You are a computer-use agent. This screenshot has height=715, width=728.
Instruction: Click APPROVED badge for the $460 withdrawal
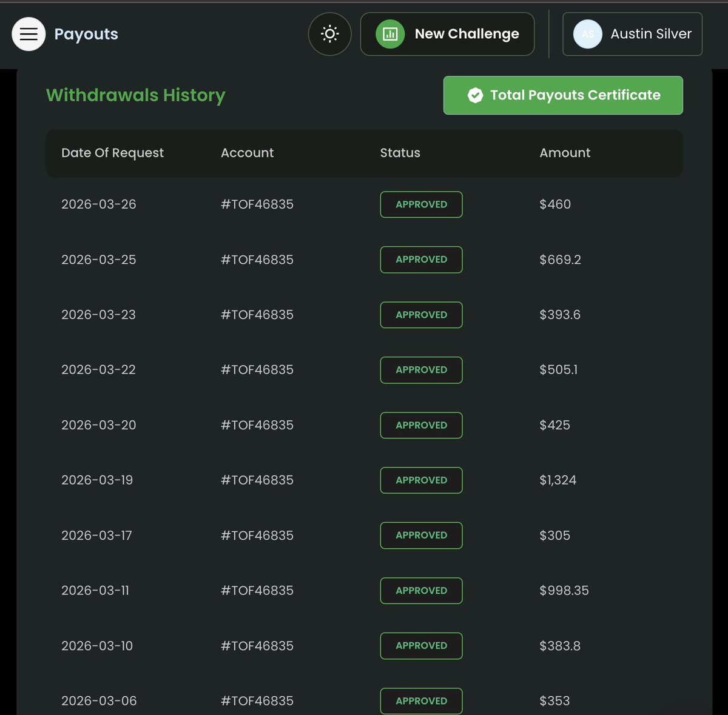point(421,204)
